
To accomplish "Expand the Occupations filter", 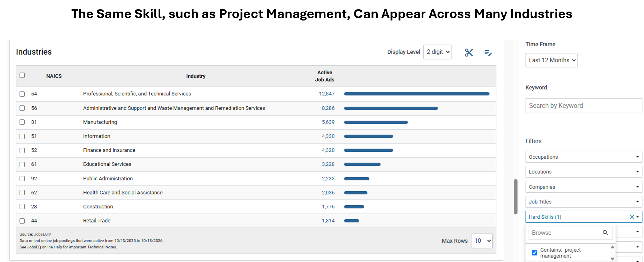I will [583, 157].
